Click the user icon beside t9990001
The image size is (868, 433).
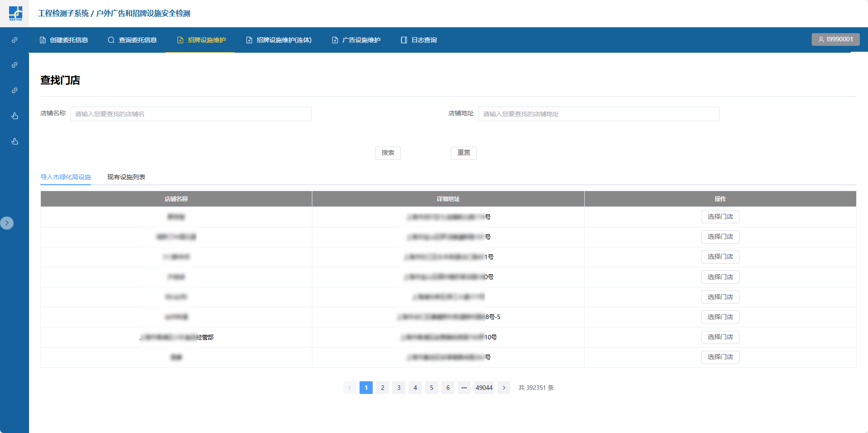click(821, 39)
